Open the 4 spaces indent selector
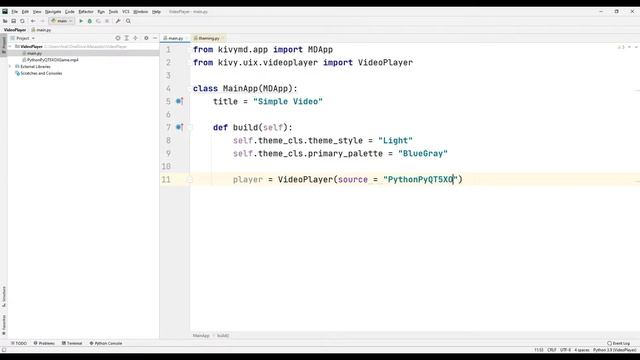Viewport: 640px width, 360px height. click(582, 350)
